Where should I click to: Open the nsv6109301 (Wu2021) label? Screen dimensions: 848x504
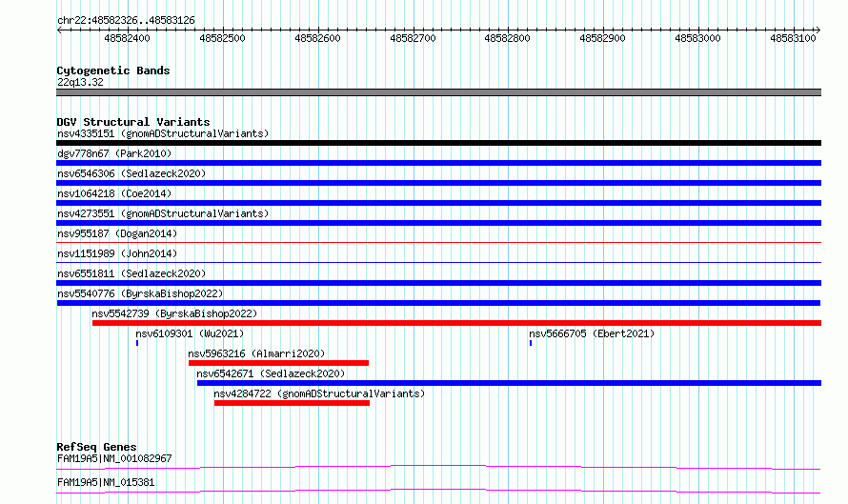click(x=190, y=333)
